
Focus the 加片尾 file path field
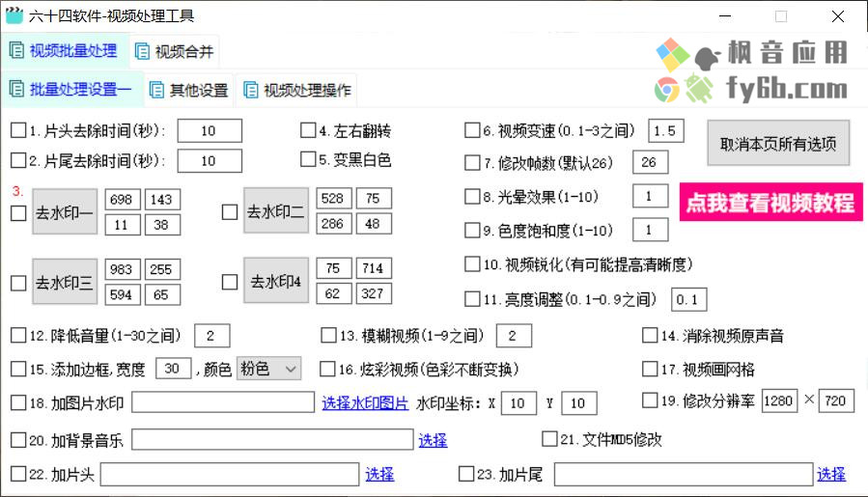click(x=684, y=474)
